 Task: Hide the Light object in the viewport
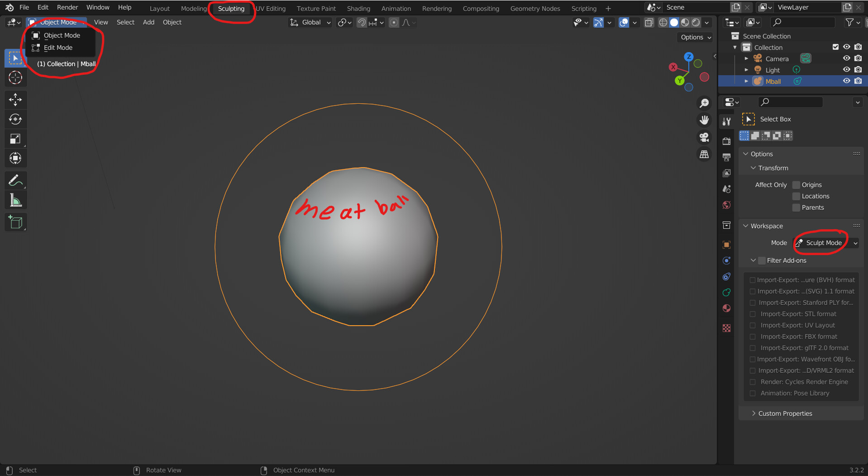tap(847, 69)
